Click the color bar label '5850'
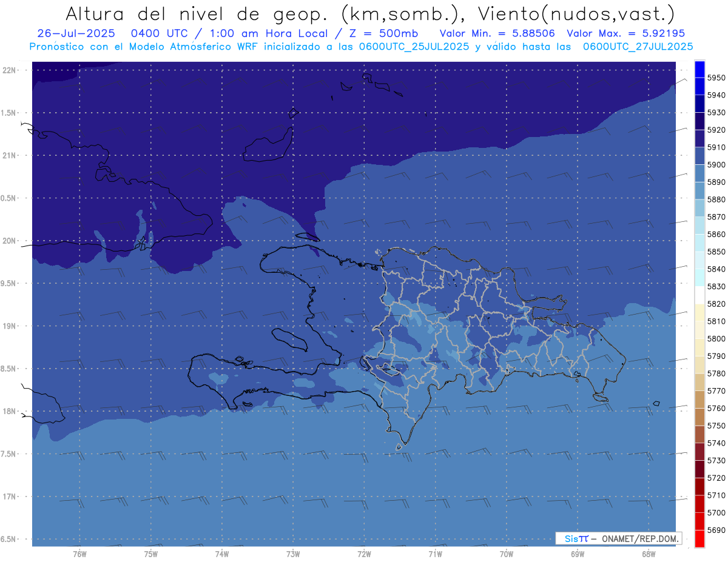The height and width of the screenshot is (562, 728). coord(716,252)
